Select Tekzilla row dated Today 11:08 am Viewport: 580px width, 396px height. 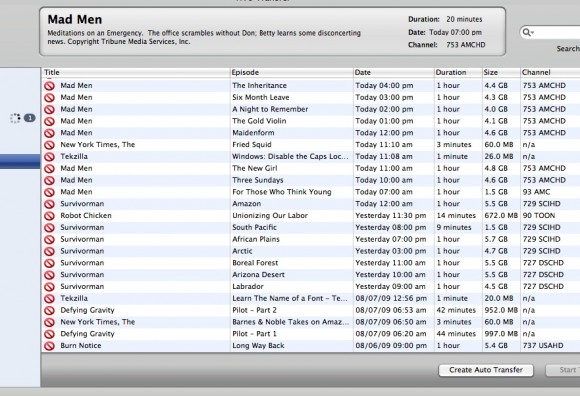click(311, 156)
